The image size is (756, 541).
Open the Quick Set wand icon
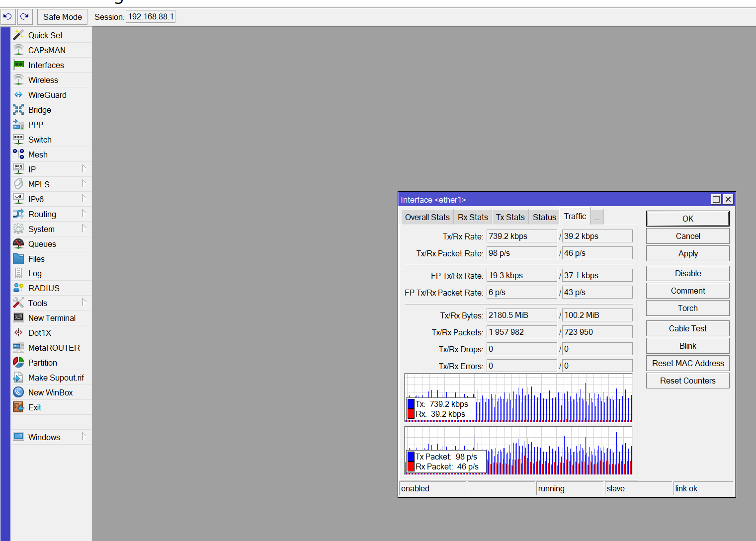click(x=18, y=35)
